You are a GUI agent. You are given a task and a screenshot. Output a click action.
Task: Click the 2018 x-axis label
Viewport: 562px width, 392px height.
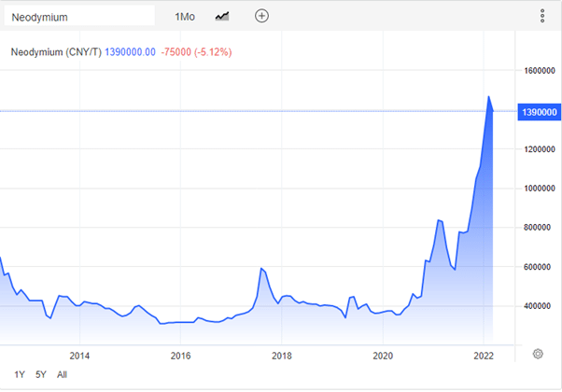tap(282, 356)
